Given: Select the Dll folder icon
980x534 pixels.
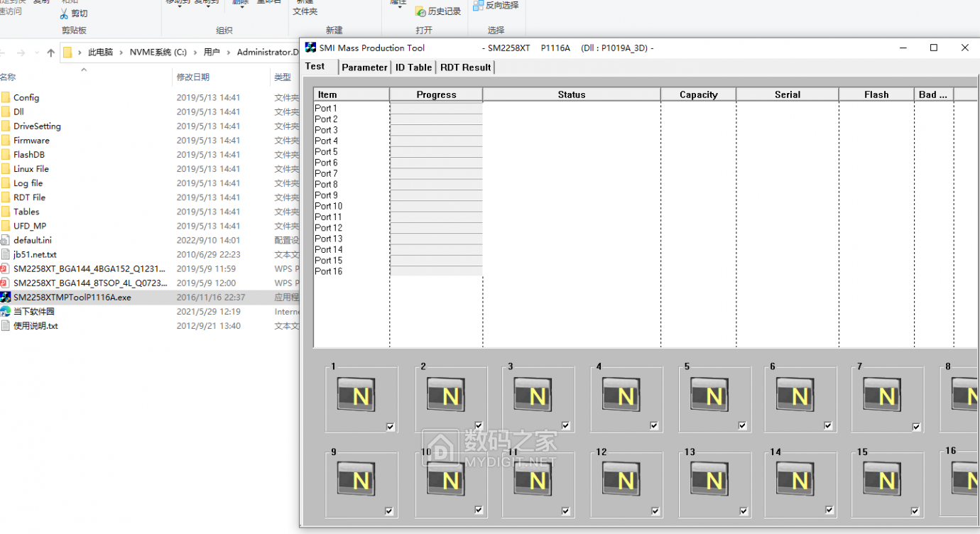Looking at the screenshot, I should 6,111.
